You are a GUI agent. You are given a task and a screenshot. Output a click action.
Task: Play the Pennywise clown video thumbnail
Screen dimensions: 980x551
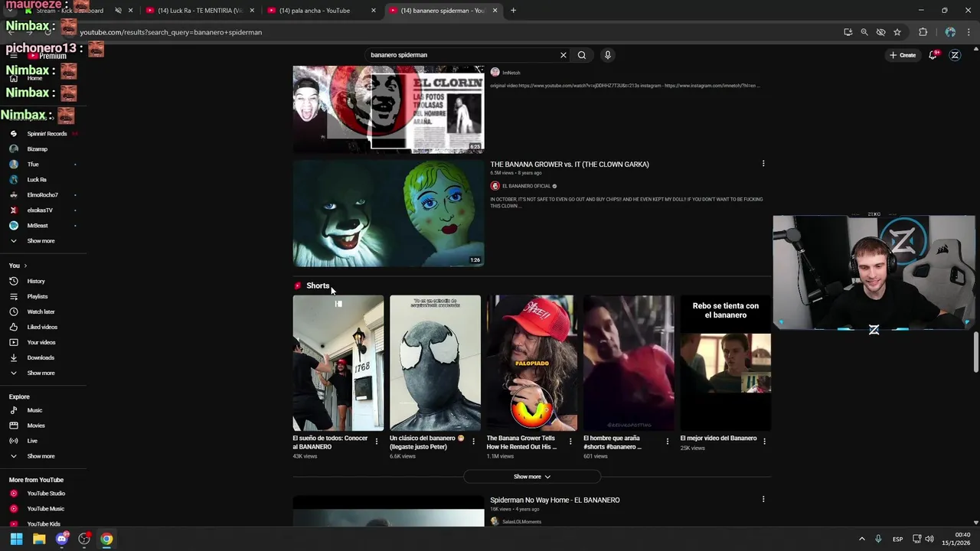coord(388,213)
